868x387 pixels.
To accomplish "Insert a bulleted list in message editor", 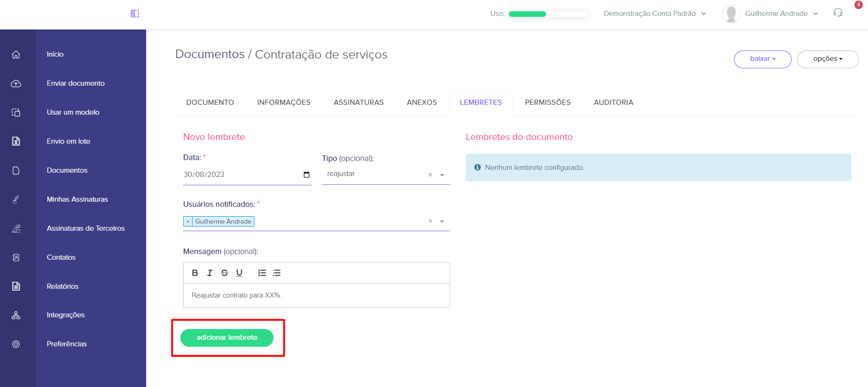I will (277, 273).
